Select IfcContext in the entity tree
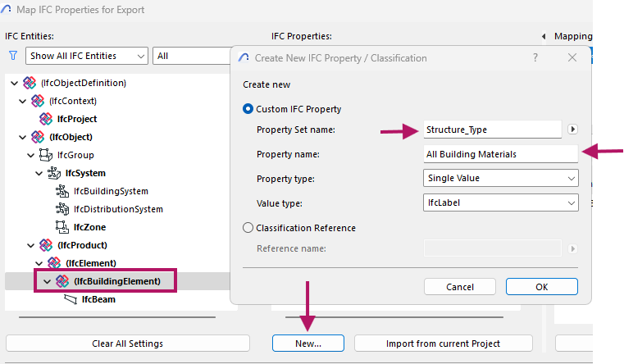This screenshot has height=364, width=624. click(x=73, y=101)
